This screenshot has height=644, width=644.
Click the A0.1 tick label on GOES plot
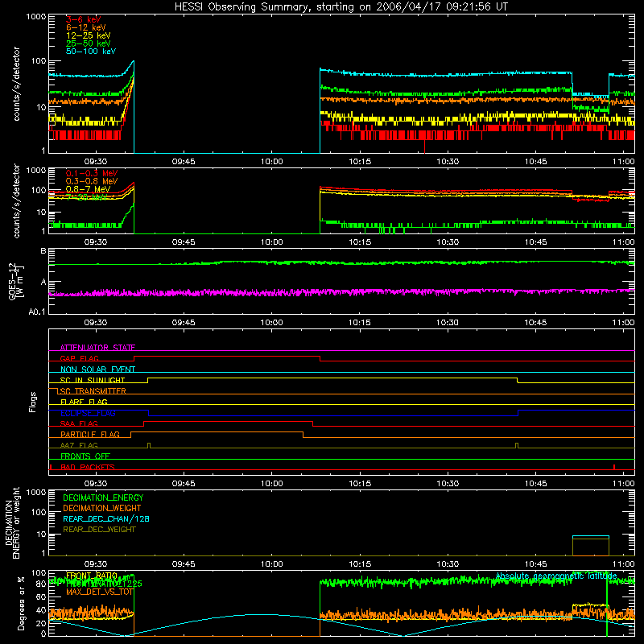pyautogui.click(x=37, y=312)
